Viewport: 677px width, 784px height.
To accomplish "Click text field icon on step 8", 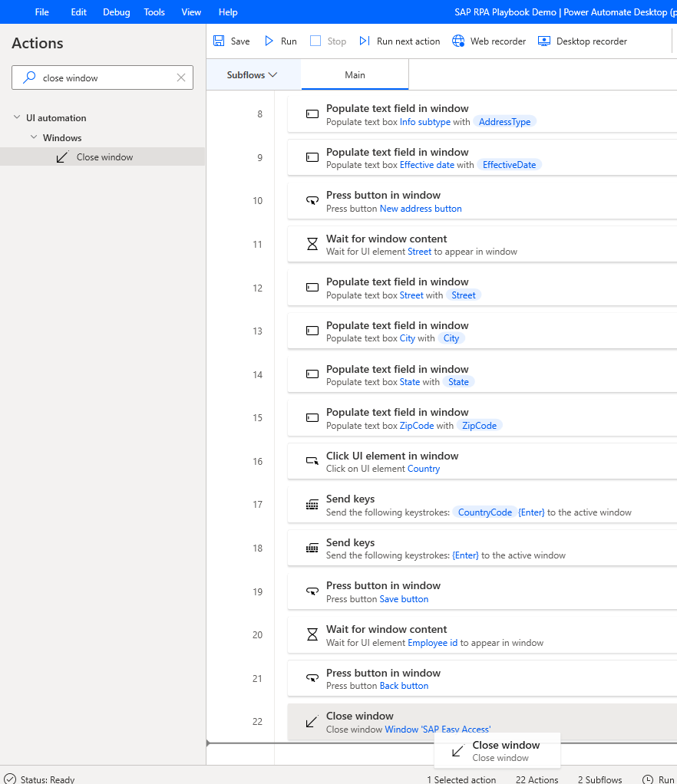I will point(312,114).
